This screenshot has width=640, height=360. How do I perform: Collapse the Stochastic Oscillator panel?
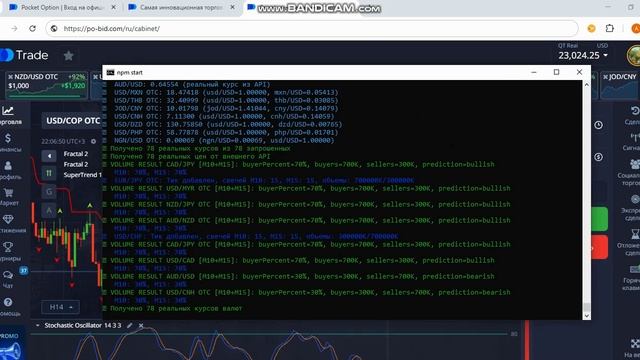[x=38, y=325]
